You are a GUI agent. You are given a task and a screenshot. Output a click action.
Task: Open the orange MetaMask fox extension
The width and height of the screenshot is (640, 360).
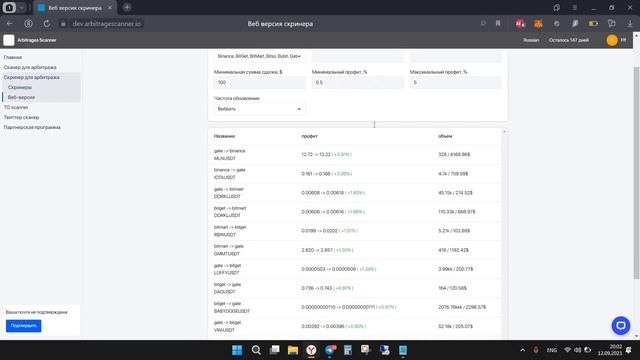pyautogui.click(x=538, y=24)
